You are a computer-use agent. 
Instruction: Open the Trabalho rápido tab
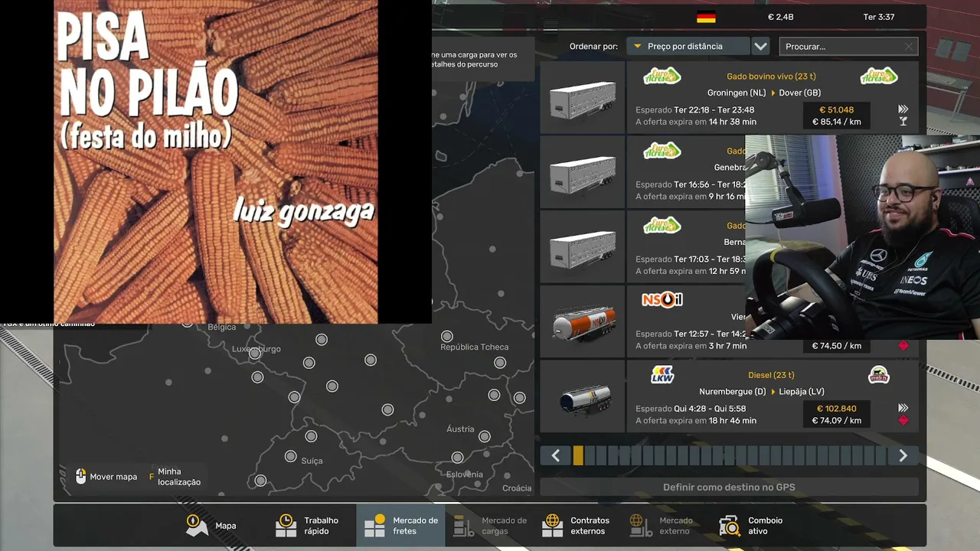click(312, 526)
